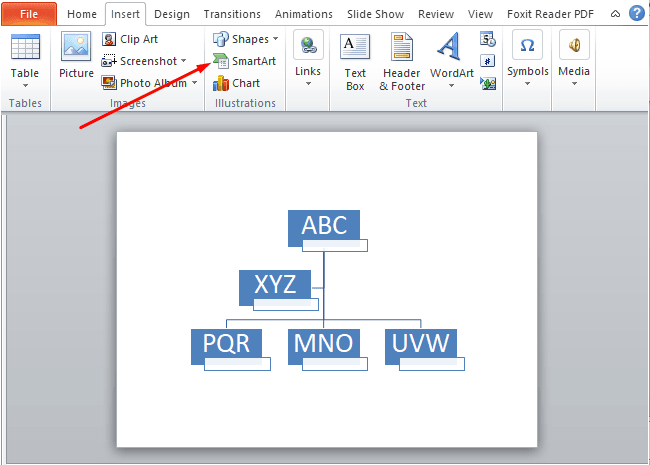The width and height of the screenshot is (650, 465).
Task: Click the title field under XYZ
Action: [x=286, y=304]
